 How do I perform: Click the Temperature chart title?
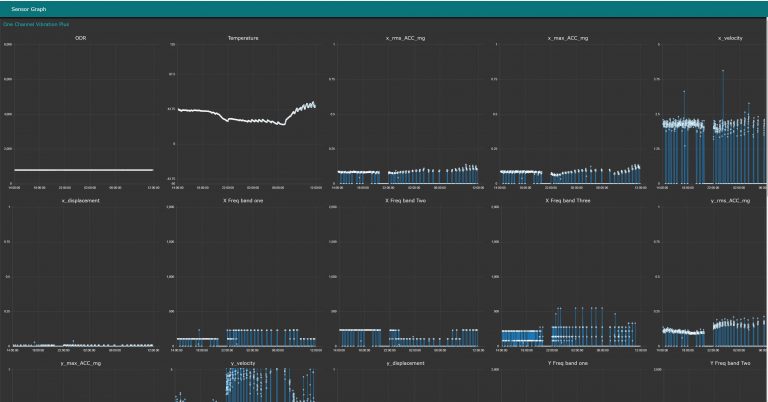(244, 38)
